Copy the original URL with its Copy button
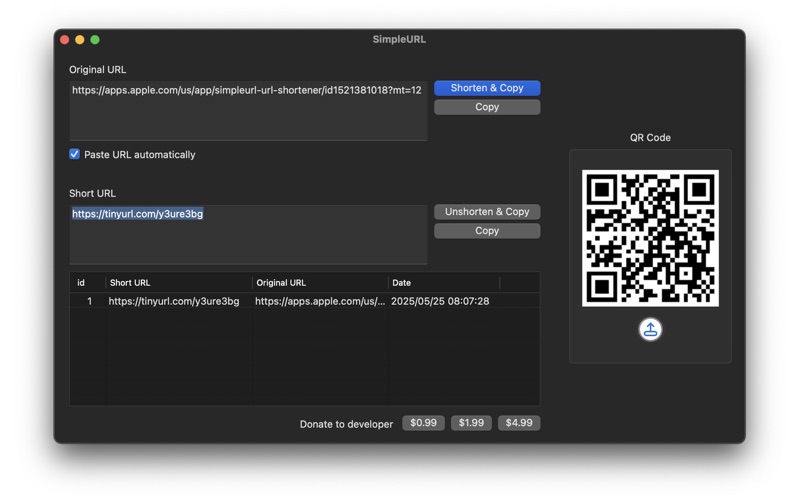800x500 pixels. click(487, 107)
